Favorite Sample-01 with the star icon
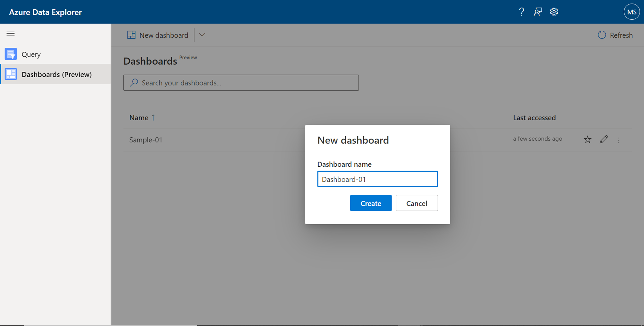The height and width of the screenshot is (326, 644). pyautogui.click(x=587, y=140)
